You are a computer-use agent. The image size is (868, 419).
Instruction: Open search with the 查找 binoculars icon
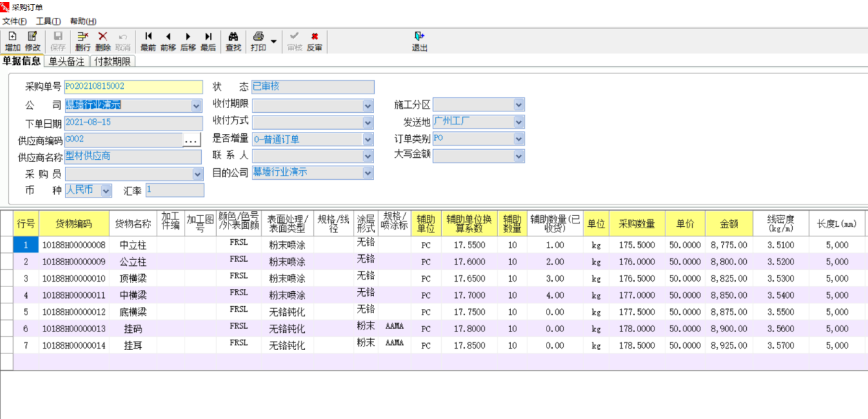click(233, 42)
